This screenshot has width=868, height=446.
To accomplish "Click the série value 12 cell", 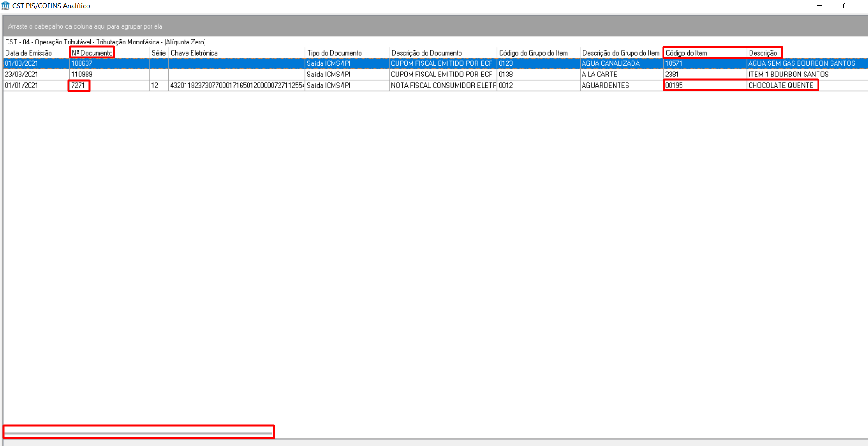I will click(x=159, y=85).
